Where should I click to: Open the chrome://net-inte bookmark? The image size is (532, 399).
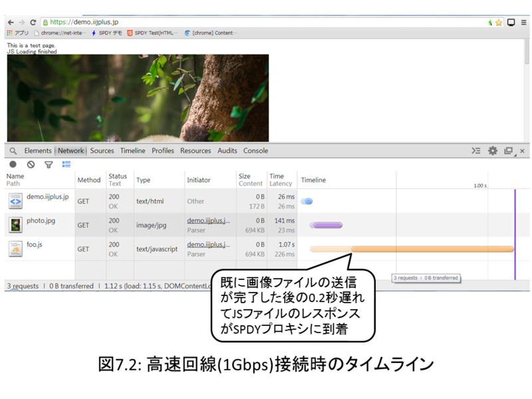point(60,33)
